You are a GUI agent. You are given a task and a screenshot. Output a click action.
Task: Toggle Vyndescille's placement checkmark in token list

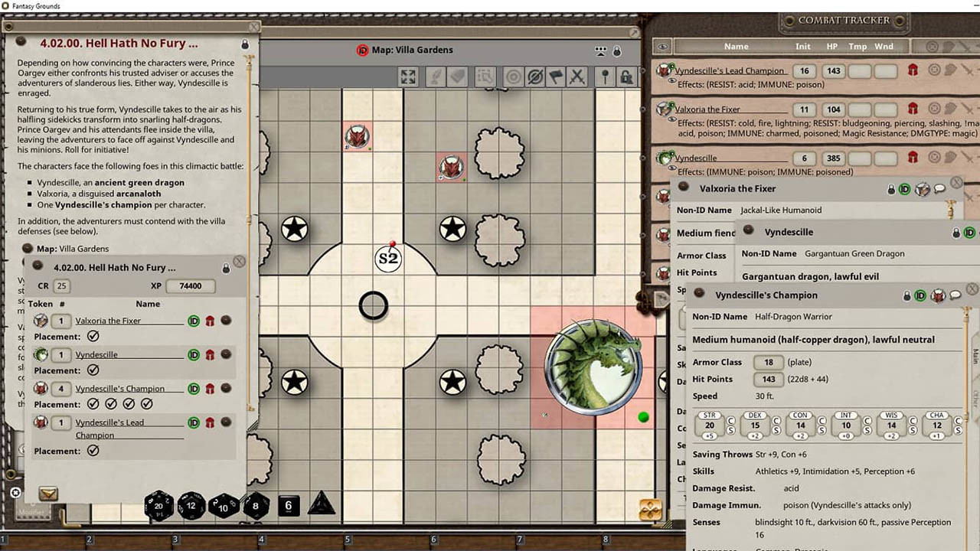coord(92,370)
